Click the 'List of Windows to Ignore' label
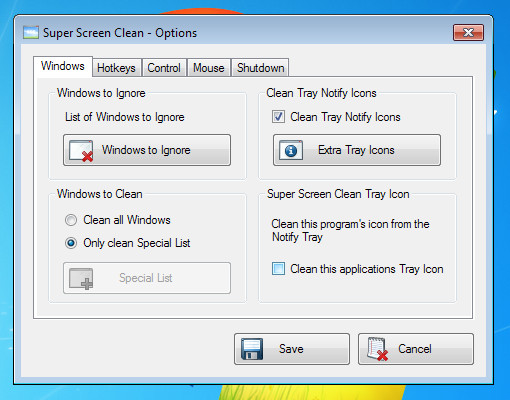Viewport: 510px width, 400px height. [125, 117]
